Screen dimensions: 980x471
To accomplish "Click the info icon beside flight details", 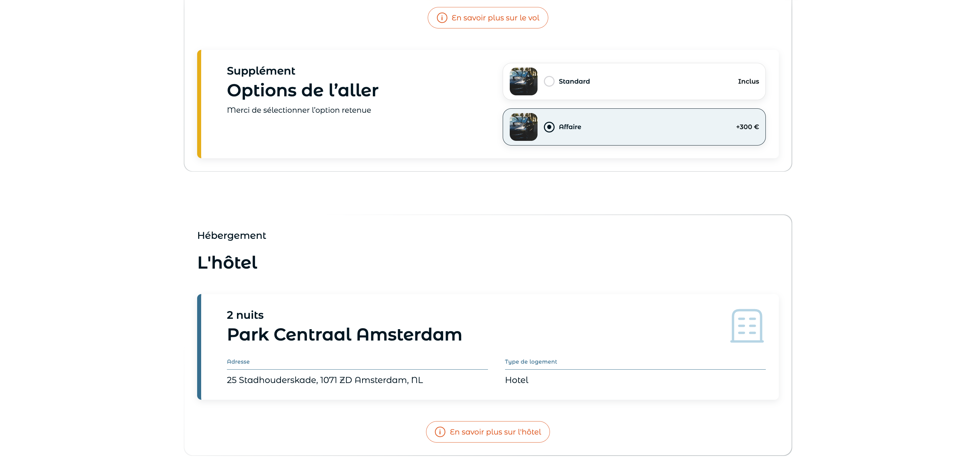I will coord(442,18).
